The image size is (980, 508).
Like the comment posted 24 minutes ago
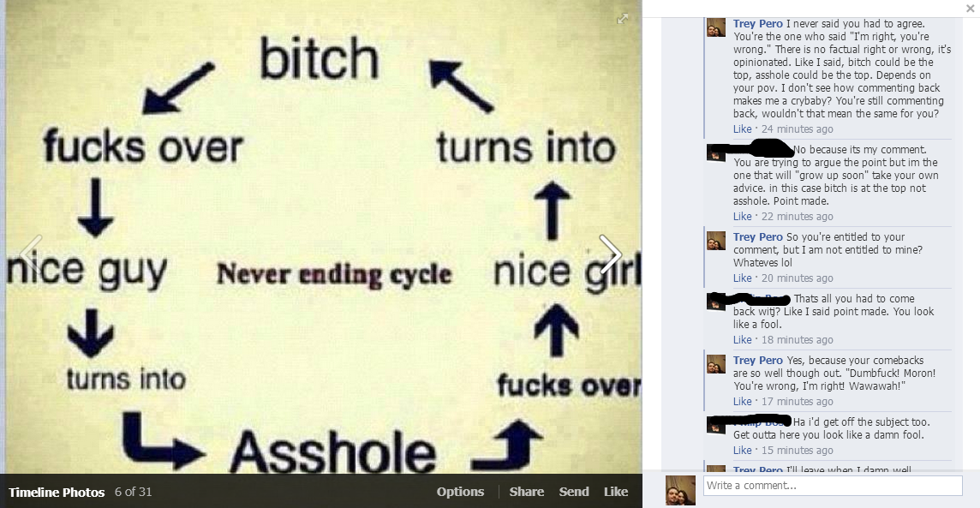coord(743,128)
